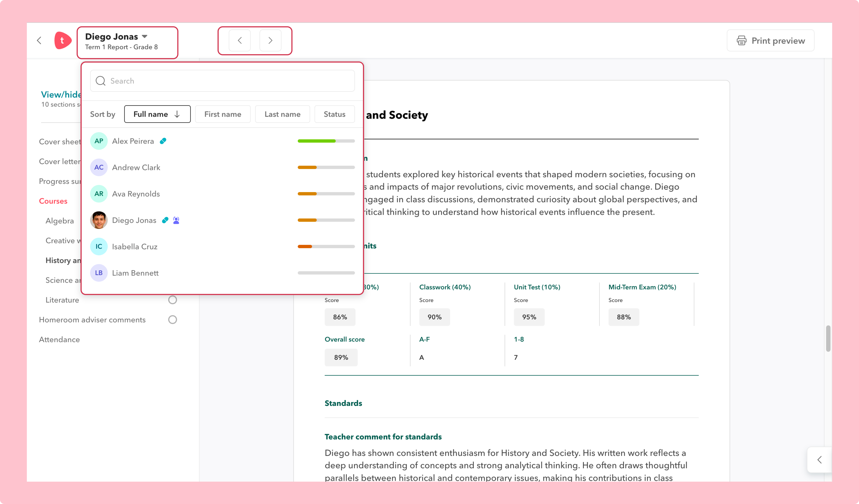
Task: Select the Courses sidebar section
Action: tap(53, 201)
